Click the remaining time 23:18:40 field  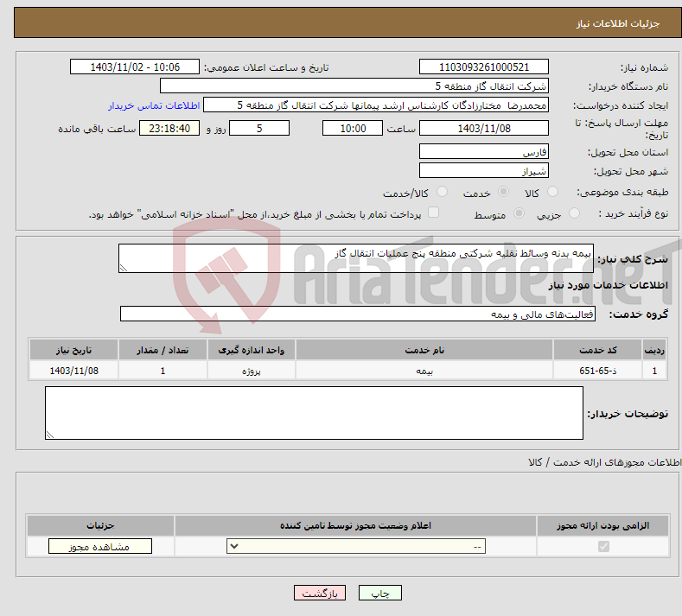(169, 128)
